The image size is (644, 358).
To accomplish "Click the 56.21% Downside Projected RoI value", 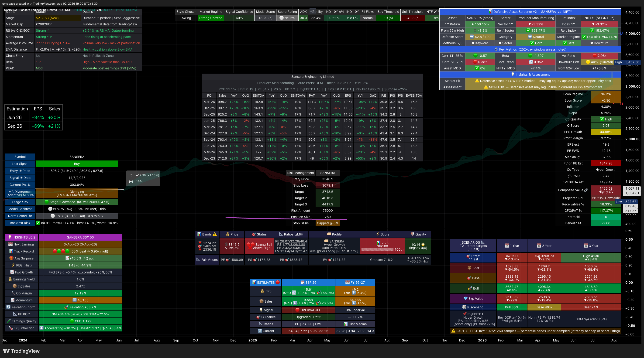I will click(606, 198).
